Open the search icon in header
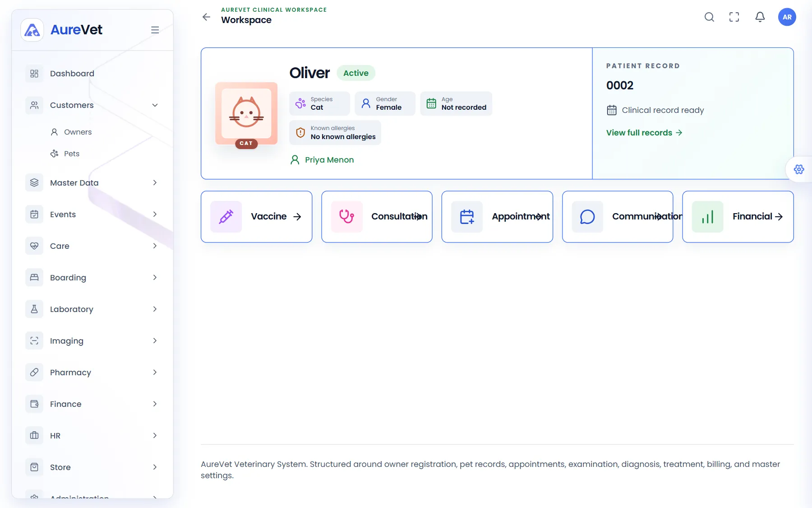This screenshot has height=508, width=812. pyautogui.click(x=709, y=17)
